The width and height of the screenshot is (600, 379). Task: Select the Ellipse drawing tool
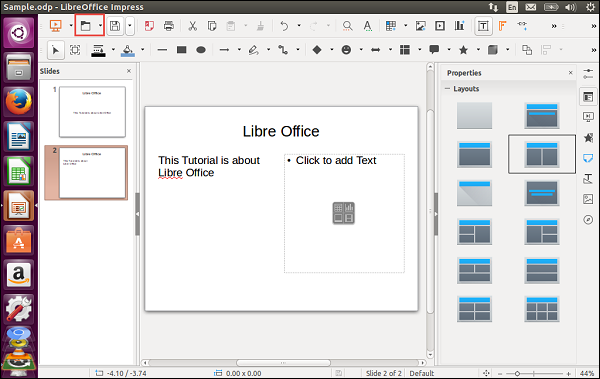pos(201,50)
